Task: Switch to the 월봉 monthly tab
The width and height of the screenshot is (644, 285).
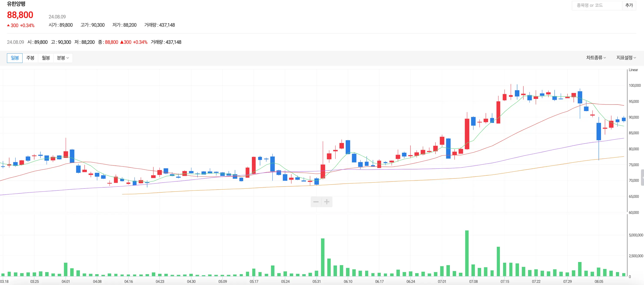Action: point(46,58)
